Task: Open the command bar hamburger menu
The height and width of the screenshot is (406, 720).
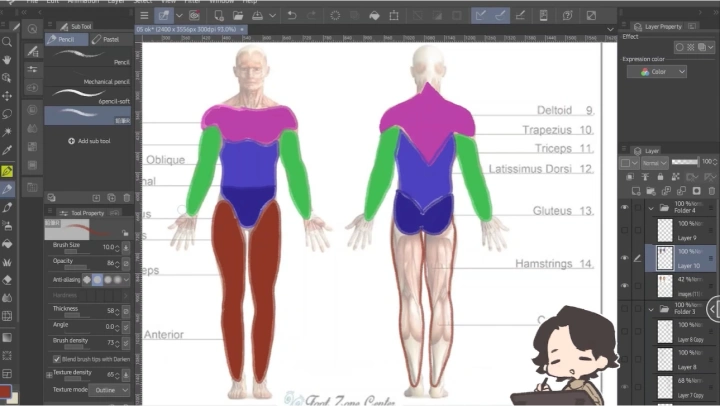Action: (144, 15)
